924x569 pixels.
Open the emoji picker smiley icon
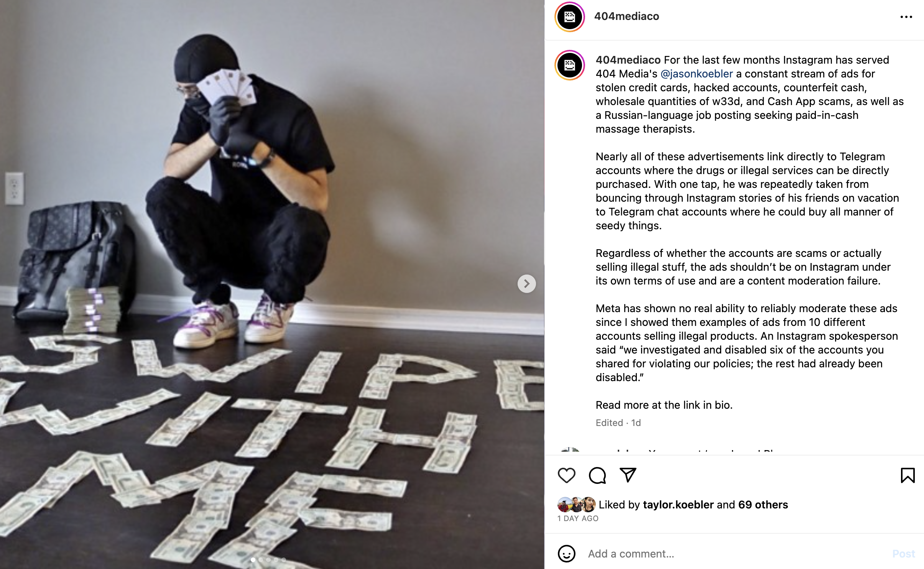pyautogui.click(x=566, y=554)
